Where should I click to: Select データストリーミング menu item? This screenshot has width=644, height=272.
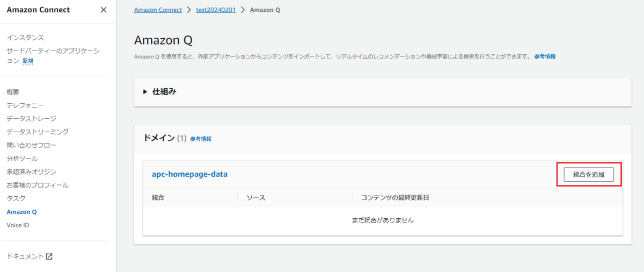click(38, 132)
